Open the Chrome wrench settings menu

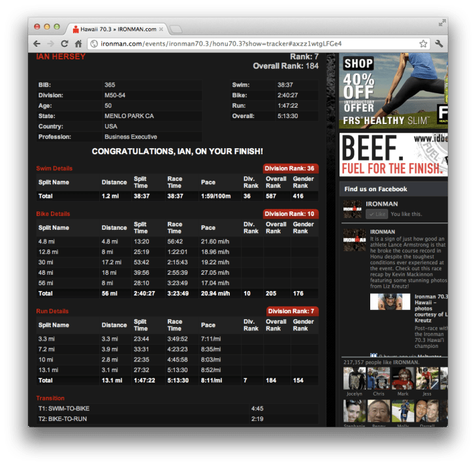click(x=439, y=44)
